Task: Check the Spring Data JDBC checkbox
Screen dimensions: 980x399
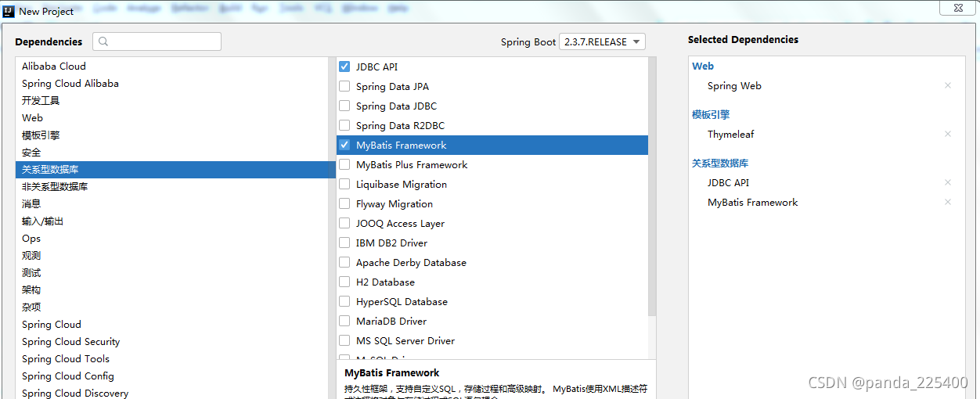Action: pyautogui.click(x=344, y=106)
